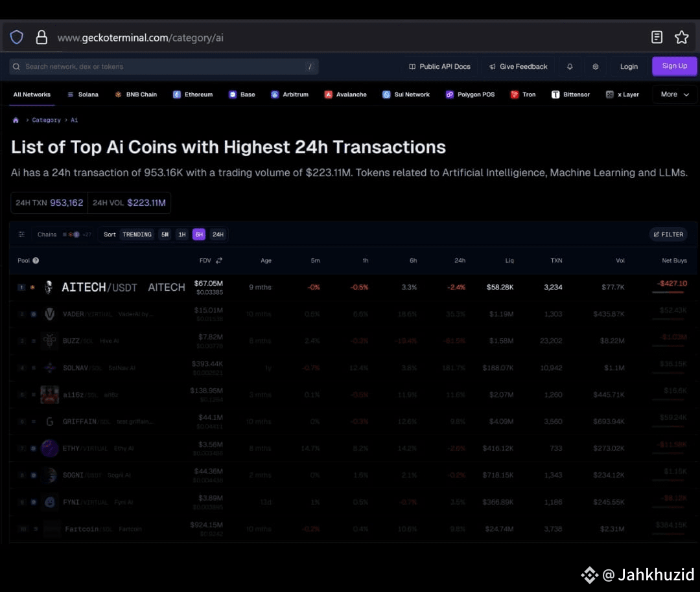Screen dimensions: 700x592
Task: Click the padlock site security icon
Action: [41, 38]
